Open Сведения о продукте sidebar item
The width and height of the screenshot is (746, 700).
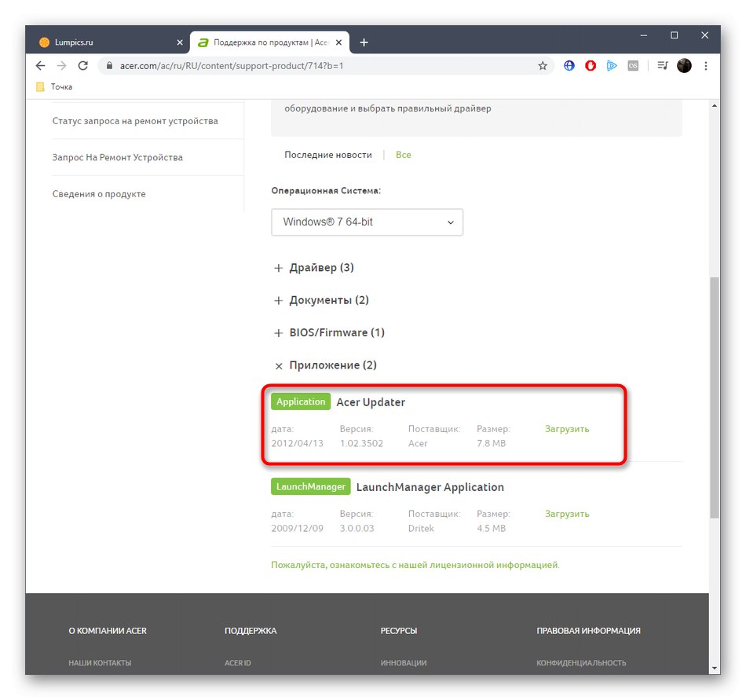point(99,194)
